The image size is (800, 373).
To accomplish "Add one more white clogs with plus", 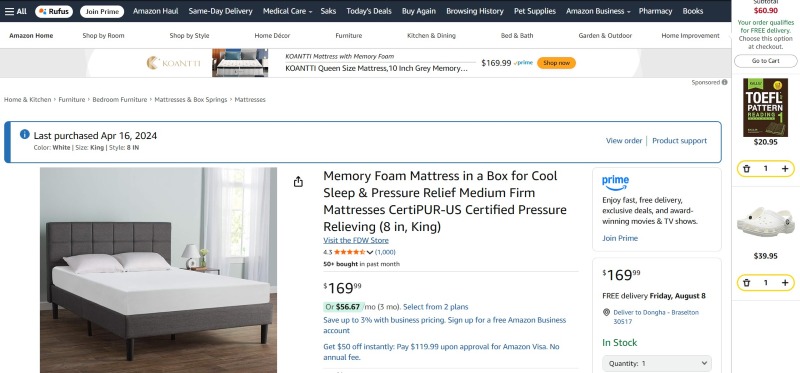I will coord(785,283).
